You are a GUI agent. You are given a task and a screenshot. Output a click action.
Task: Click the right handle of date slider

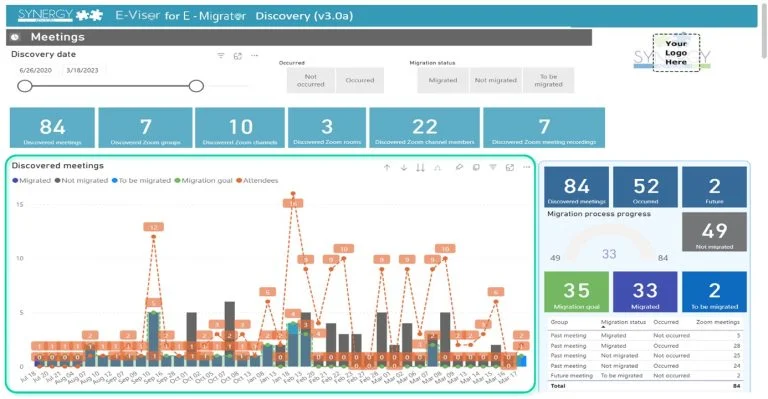[196, 86]
